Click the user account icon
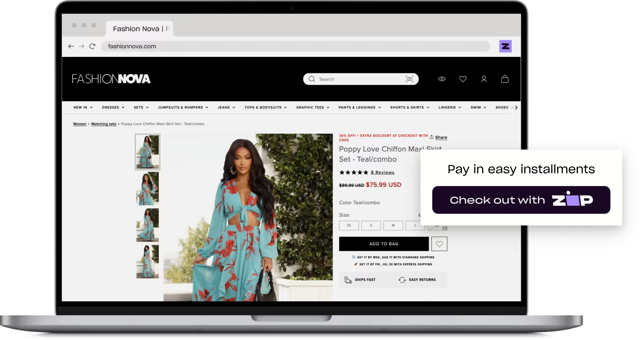 coord(484,79)
